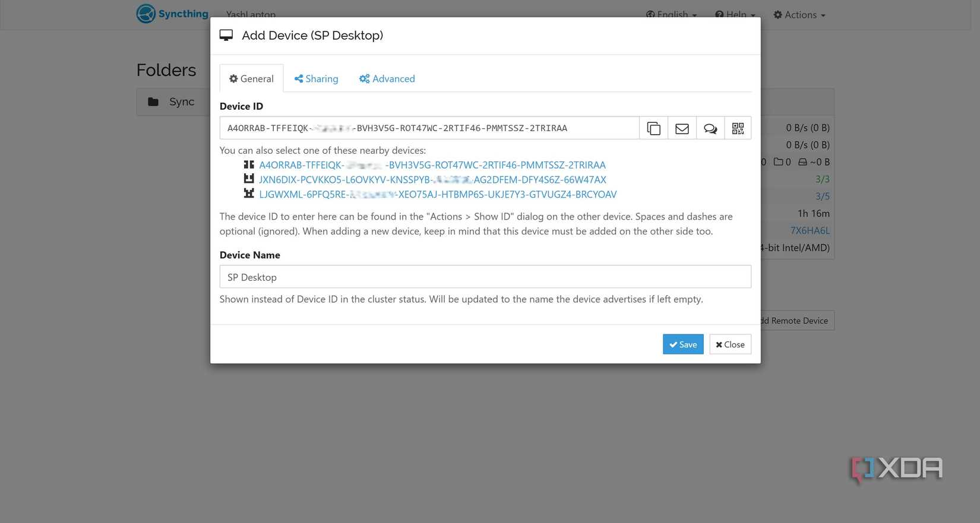Click the 7X6HA6L identification link
Viewport: 980px width, 523px height.
(810, 230)
